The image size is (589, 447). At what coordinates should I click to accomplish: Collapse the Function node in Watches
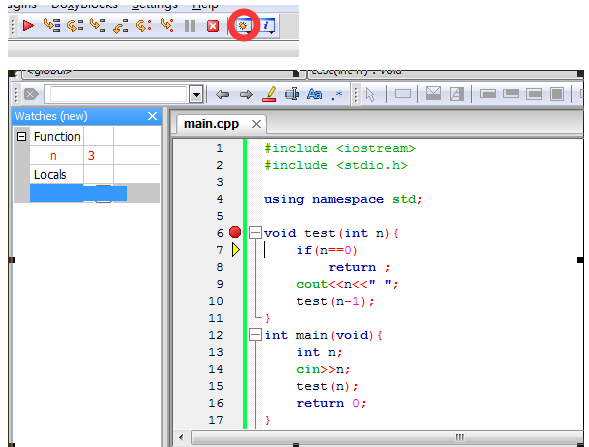point(21,136)
